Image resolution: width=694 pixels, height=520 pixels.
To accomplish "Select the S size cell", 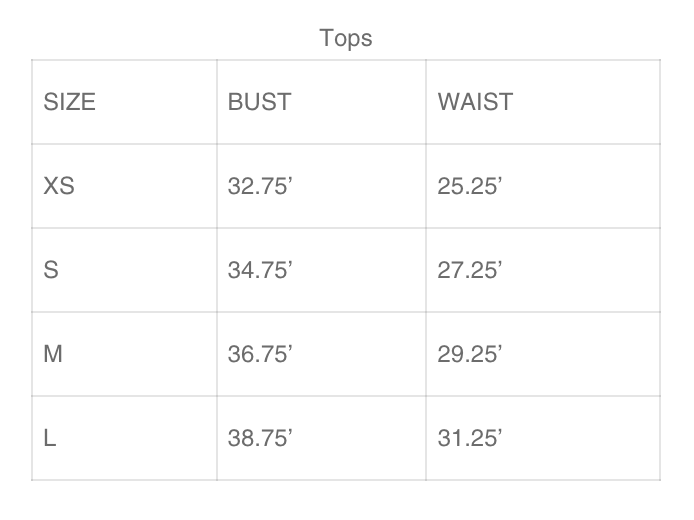I will [51, 270].
